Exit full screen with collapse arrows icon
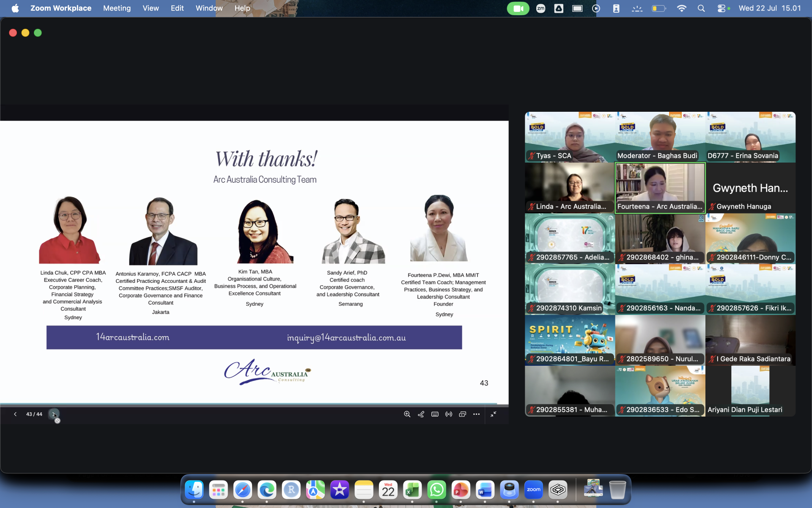 [493, 414]
